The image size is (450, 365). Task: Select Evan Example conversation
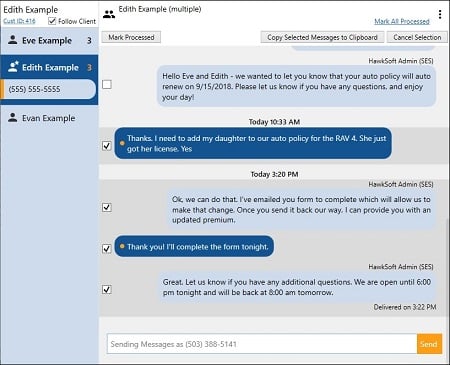(49, 118)
